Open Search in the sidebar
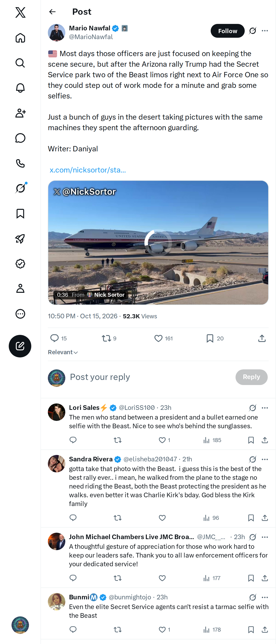This screenshot has height=644, width=276. 20,63
